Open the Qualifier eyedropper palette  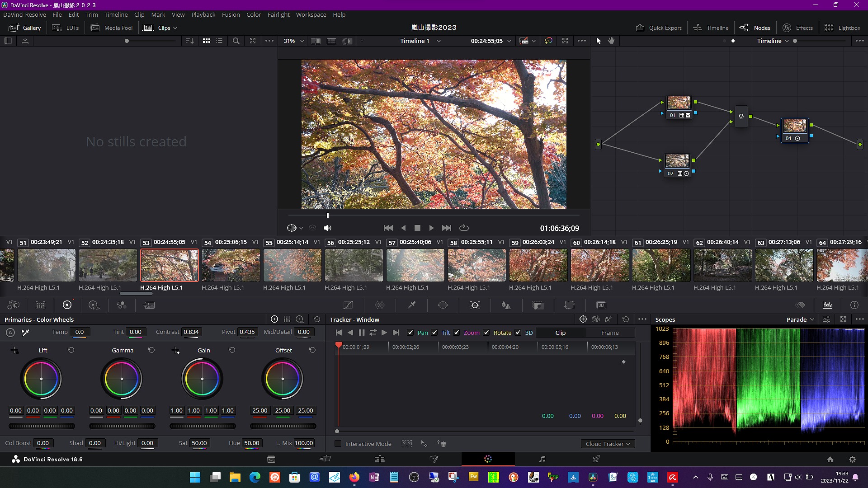(x=411, y=305)
